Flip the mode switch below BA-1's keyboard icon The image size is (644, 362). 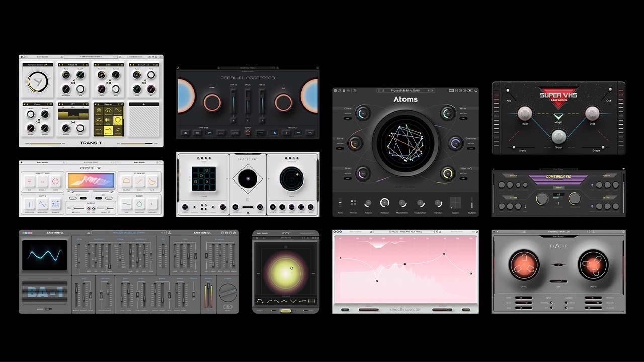tap(48, 309)
